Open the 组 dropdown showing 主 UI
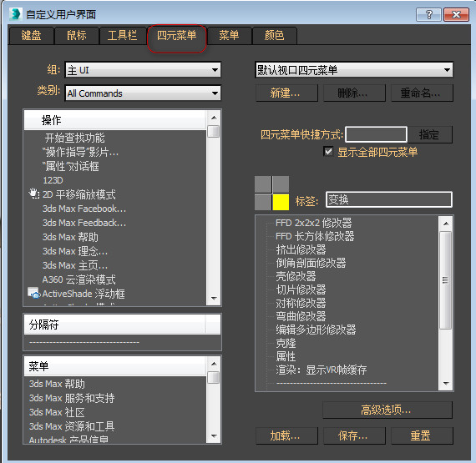The height and width of the screenshot is (463, 476). 143,70
